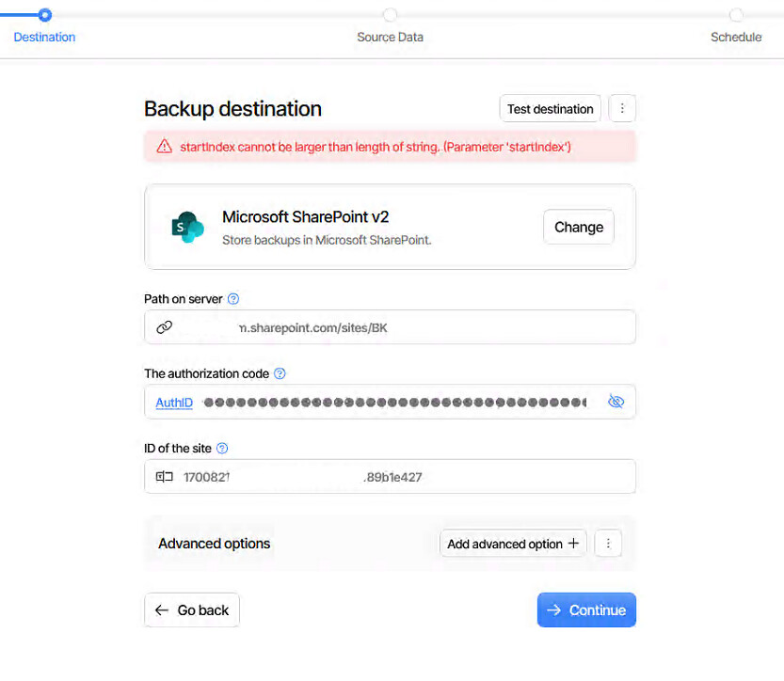Click the link icon in the path field
The image size is (784, 681).
[165, 327]
